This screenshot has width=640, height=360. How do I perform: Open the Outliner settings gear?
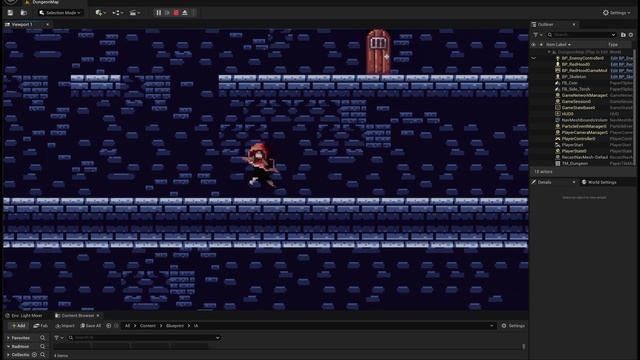point(631,35)
